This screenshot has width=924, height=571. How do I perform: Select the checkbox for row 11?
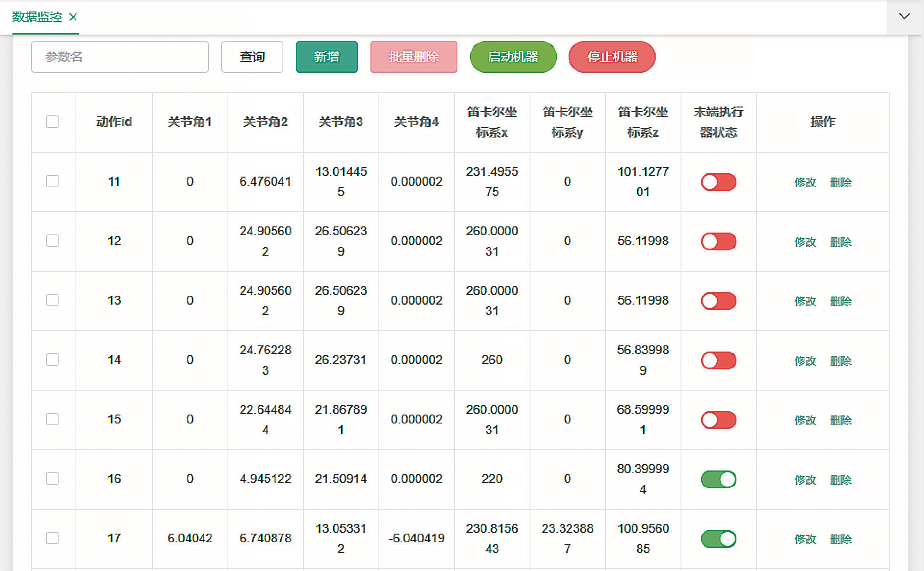click(x=53, y=181)
